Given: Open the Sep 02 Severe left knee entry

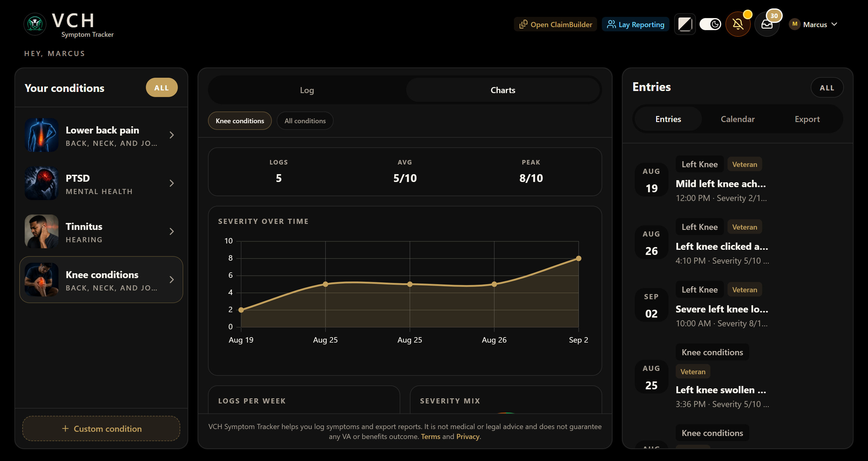Looking at the screenshot, I should (738, 305).
